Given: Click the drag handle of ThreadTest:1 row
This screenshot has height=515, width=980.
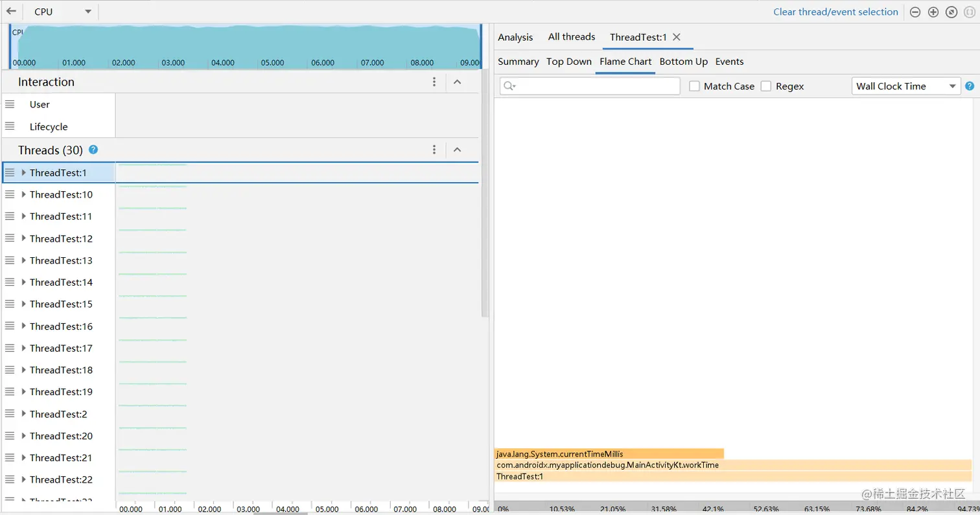Looking at the screenshot, I should click(x=10, y=172).
